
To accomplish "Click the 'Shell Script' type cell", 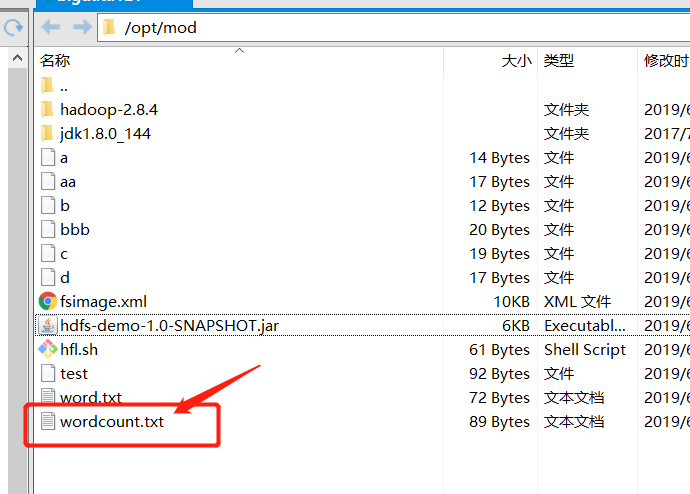I will tap(585, 349).
